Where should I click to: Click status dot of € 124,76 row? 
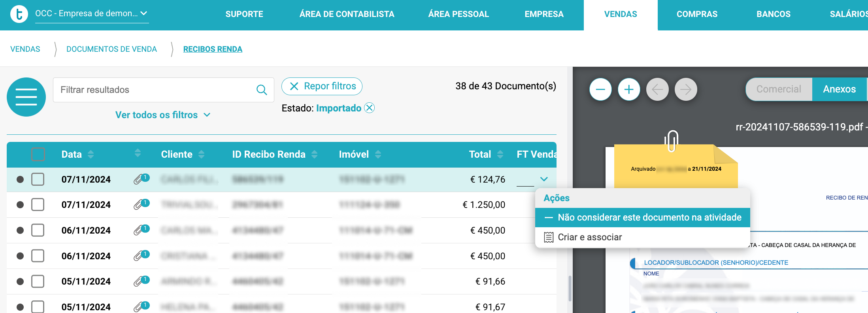pyautogui.click(x=20, y=179)
